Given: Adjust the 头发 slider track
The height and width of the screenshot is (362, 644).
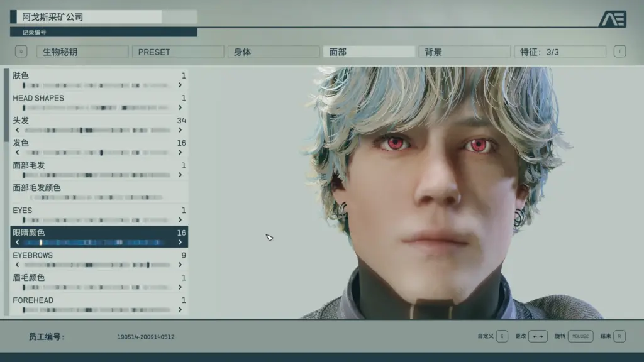Looking at the screenshot, I should click(x=97, y=130).
